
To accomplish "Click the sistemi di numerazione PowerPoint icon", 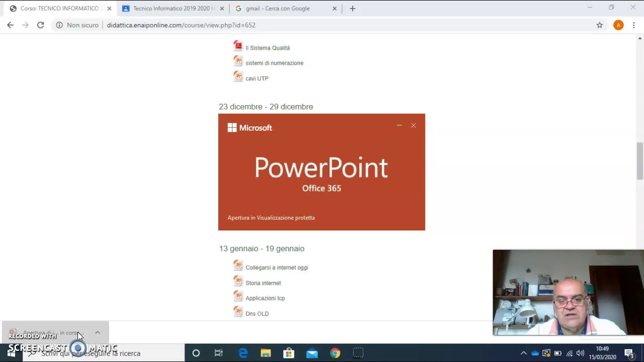I will pos(238,61).
